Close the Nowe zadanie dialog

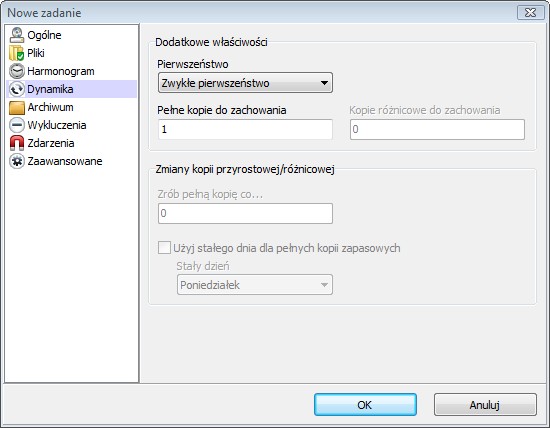coord(530,13)
